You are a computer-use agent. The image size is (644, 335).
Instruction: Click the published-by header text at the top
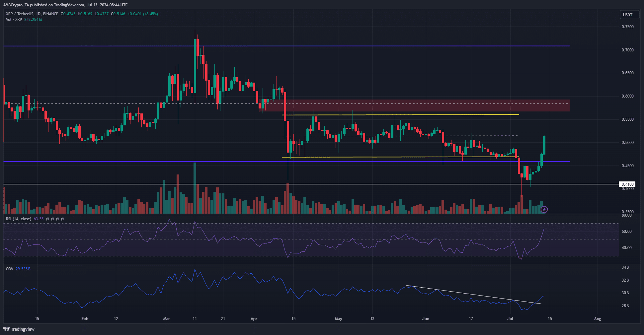tap(65, 5)
